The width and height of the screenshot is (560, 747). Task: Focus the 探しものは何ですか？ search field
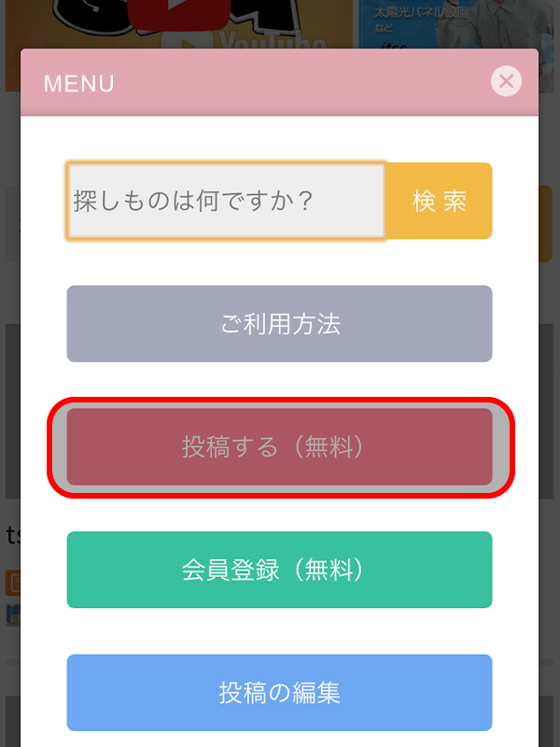pos(225,201)
